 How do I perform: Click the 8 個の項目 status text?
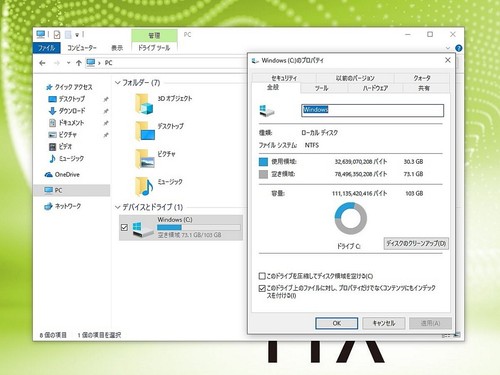coord(53,335)
